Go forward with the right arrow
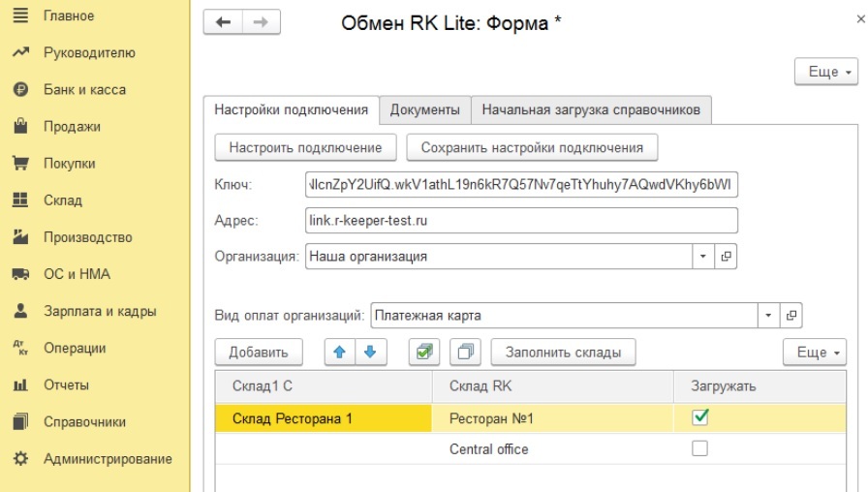This screenshot has height=492, width=868. pos(261,22)
